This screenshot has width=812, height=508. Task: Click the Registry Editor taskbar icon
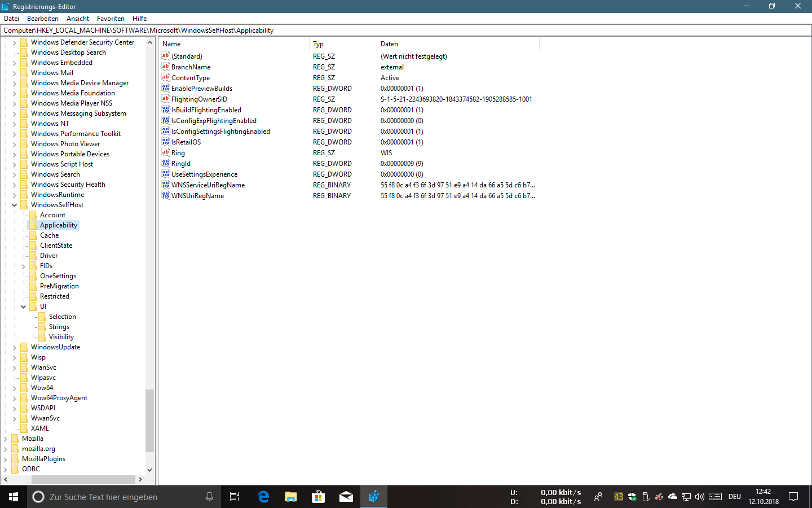click(374, 497)
